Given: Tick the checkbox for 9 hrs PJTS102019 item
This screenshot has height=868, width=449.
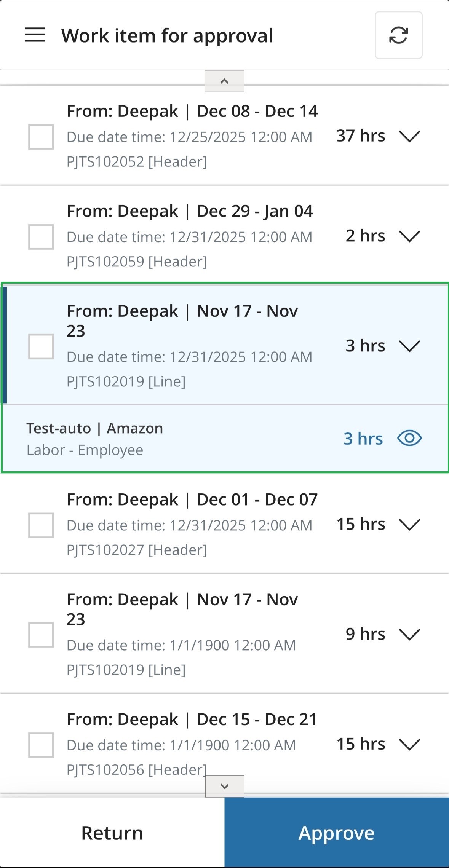Looking at the screenshot, I should [x=41, y=635].
